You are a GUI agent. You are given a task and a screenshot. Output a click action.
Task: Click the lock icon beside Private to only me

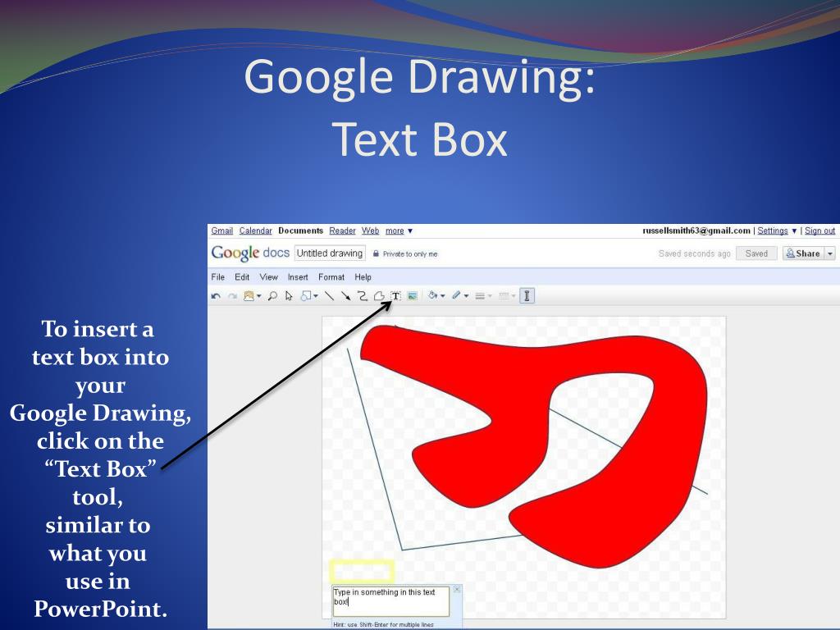coord(376,254)
